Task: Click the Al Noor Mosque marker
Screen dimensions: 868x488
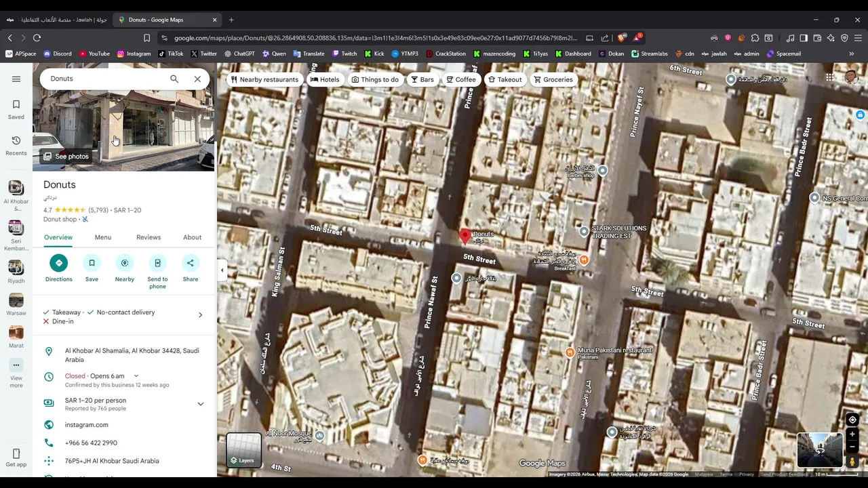Action: tap(319, 436)
